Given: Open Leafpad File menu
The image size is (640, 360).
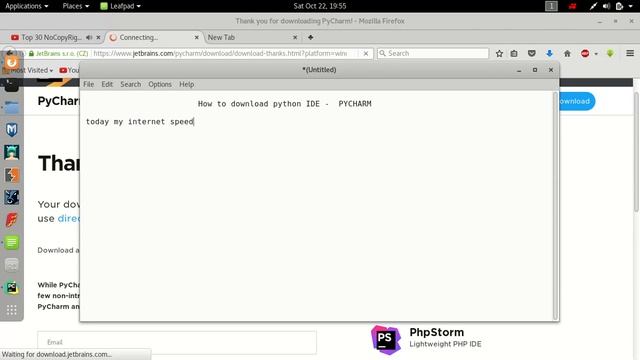Looking at the screenshot, I should (x=89, y=84).
